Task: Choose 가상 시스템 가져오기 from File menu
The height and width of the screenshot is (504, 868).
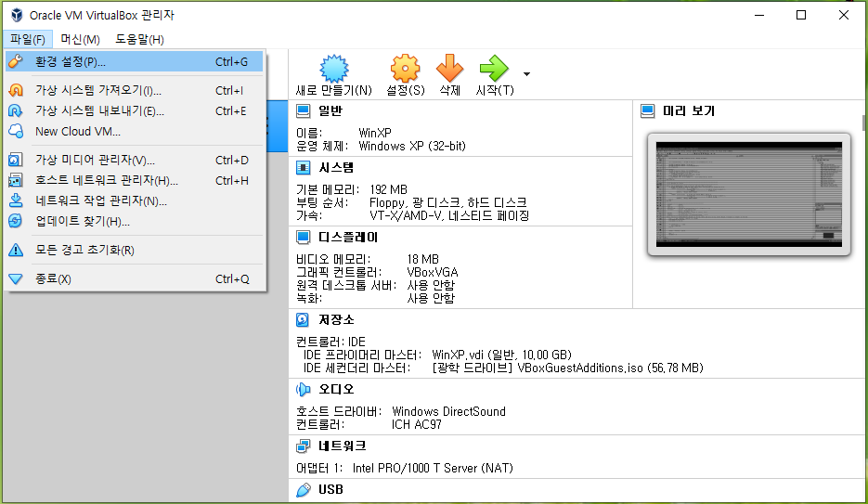Action: coord(135,90)
